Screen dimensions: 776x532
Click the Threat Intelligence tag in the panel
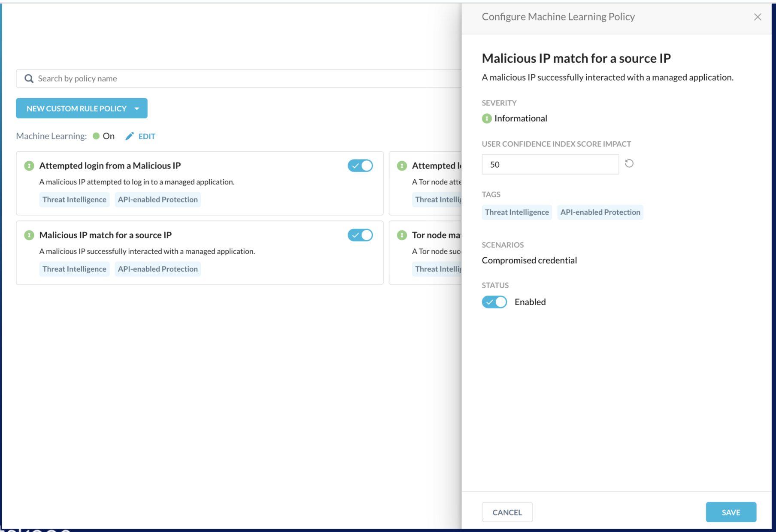click(516, 212)
